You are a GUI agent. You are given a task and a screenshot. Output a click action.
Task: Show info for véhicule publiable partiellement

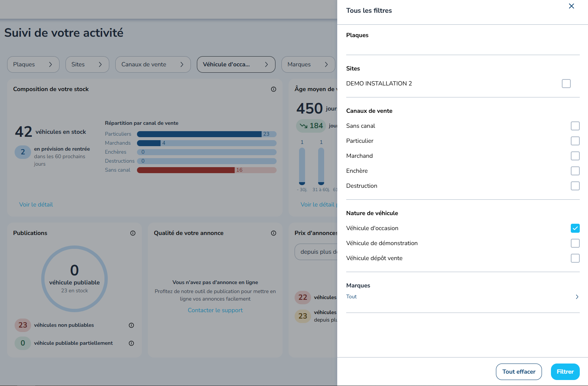131,343
